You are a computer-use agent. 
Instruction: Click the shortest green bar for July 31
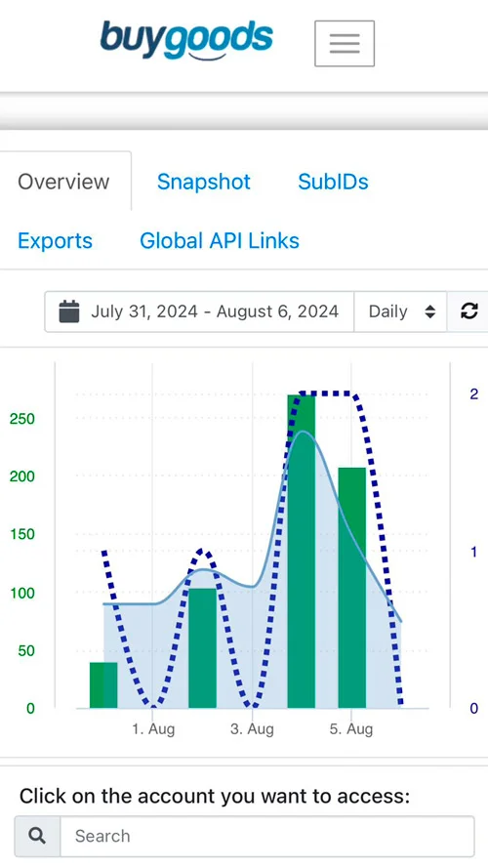point(103,684)
